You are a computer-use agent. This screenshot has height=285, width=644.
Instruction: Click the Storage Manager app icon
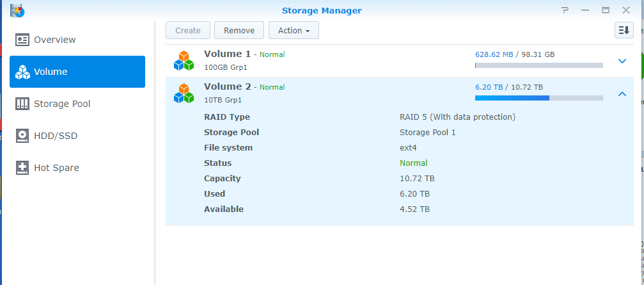tap(17, 10)
